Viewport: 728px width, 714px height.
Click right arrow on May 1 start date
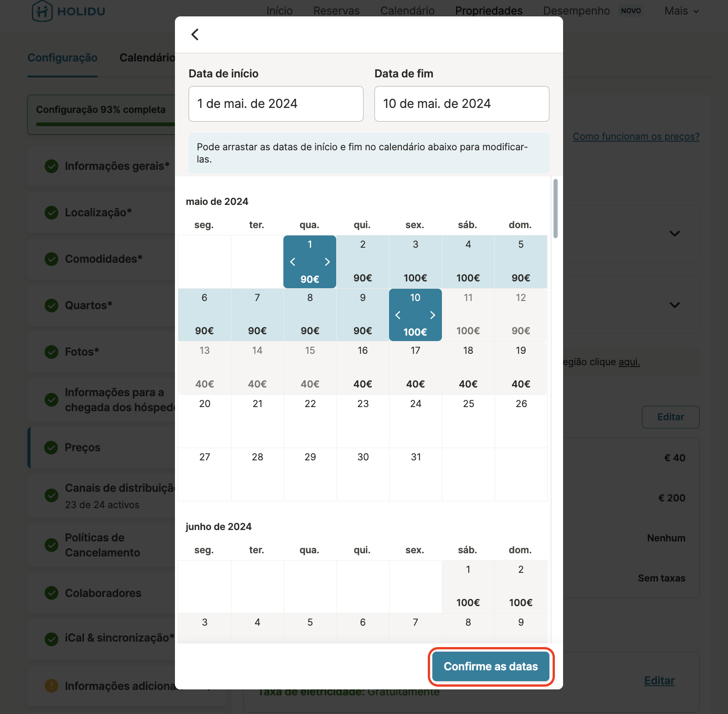(327, 262)
